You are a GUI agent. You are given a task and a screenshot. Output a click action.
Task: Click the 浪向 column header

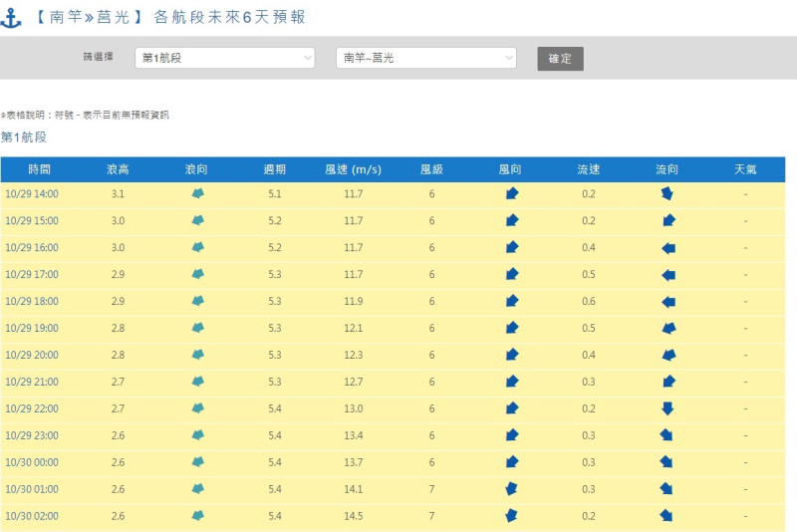click(196, 169)
